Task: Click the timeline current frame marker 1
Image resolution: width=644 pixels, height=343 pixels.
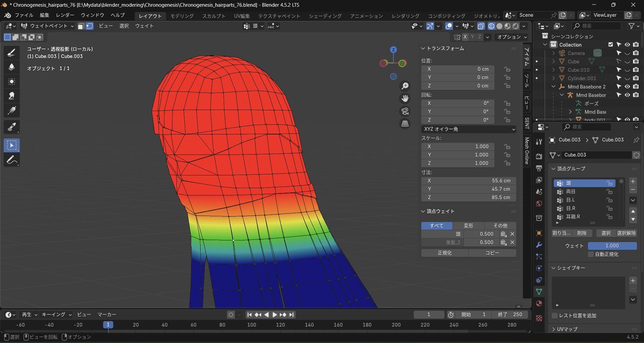Action: click(108, 325)
